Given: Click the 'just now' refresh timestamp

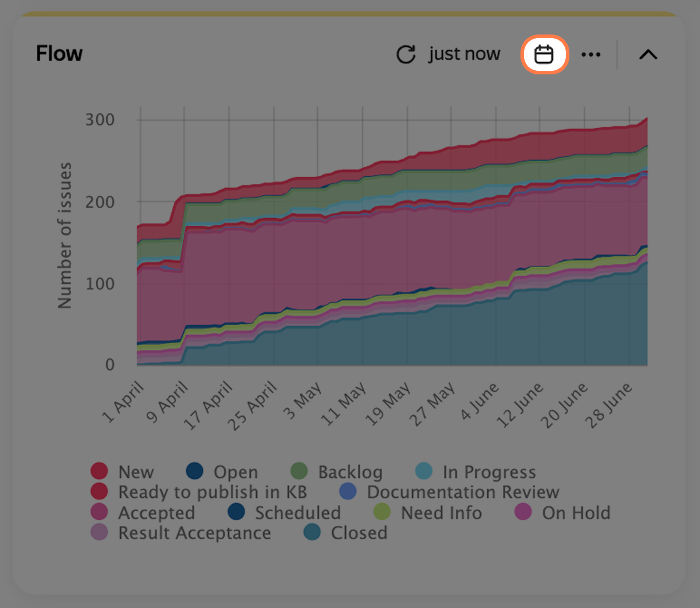Looking at the screenshot, I should coord(464,54).
